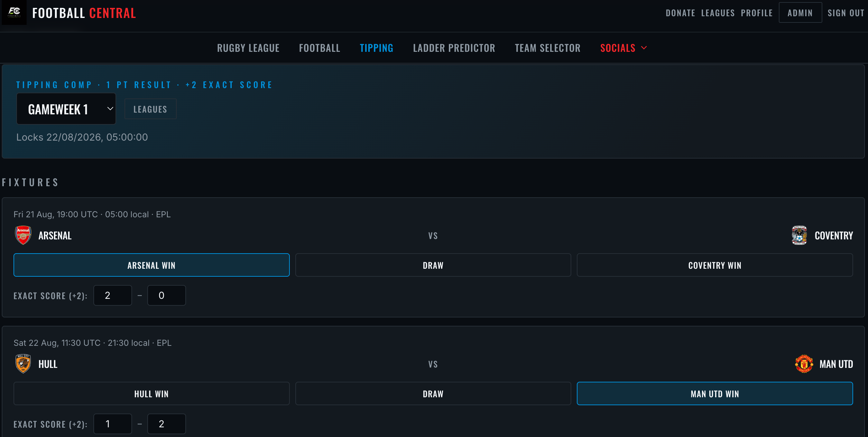Open the Admin button

pos(800,13)
